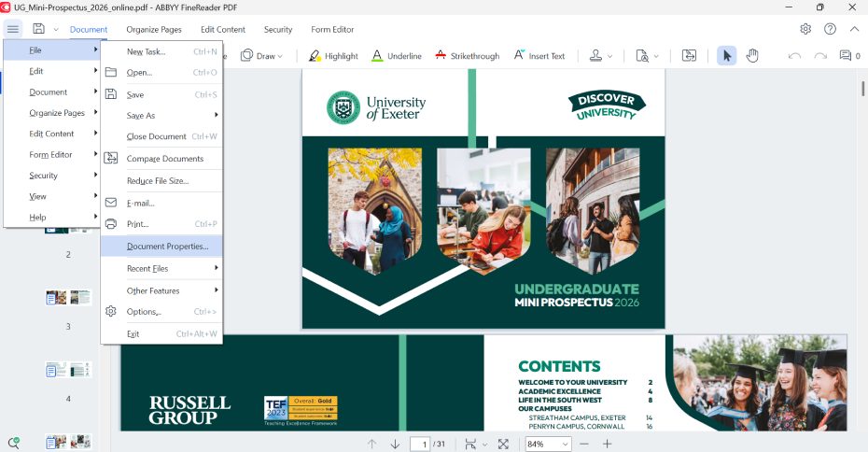Click the compare documents toolbar icon
The width and height of the screenshot is (868, 452).
pos(689,56)
